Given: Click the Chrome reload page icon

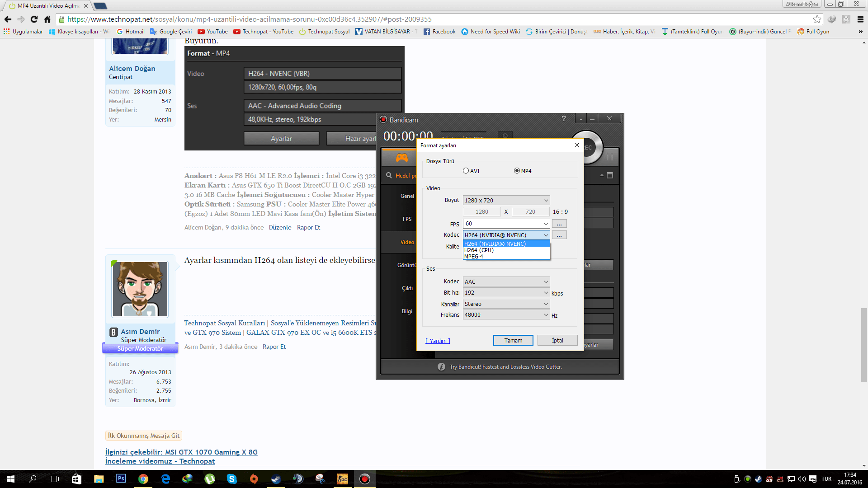Looking at the screenshot, I should click(x=34, y=19).
